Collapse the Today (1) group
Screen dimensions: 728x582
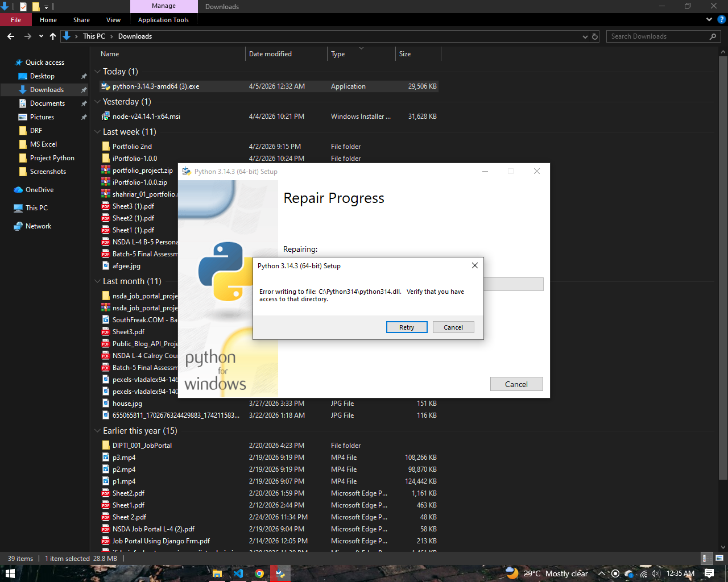tap(97, 72)
